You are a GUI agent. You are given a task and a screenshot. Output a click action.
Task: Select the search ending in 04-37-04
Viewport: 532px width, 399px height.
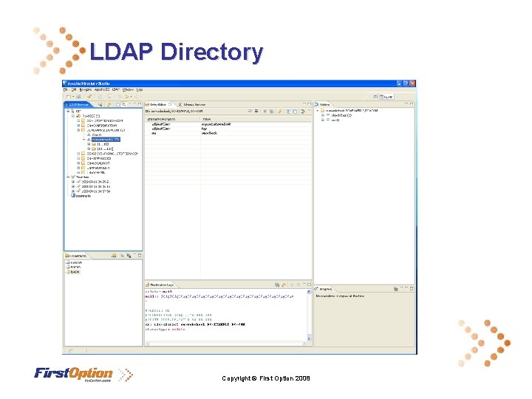(95, 191)
